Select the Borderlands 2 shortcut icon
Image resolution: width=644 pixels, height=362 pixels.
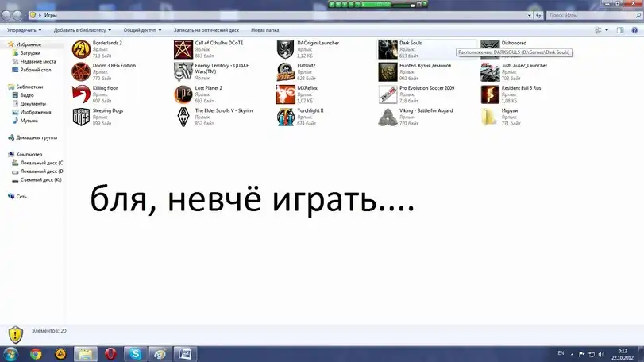[x=81, y=49]
